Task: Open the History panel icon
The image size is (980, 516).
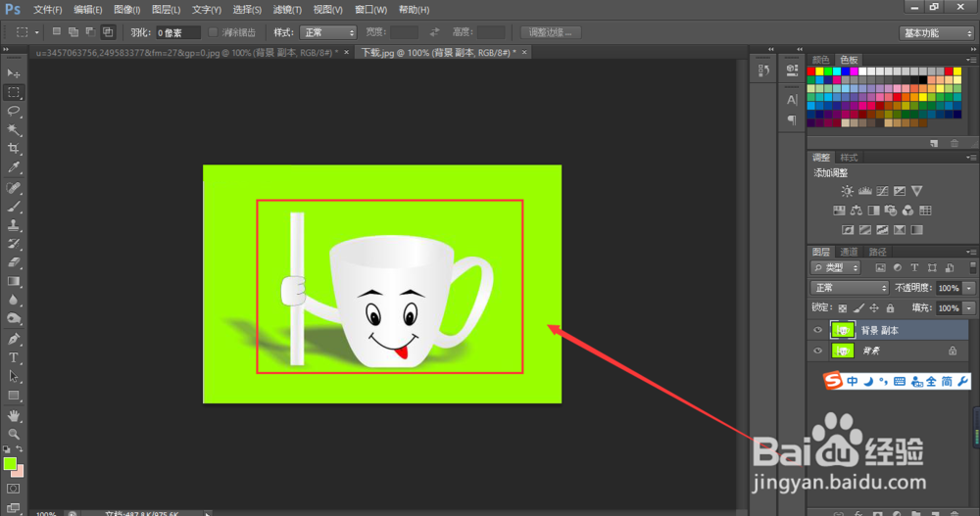Action: [763, 70]
